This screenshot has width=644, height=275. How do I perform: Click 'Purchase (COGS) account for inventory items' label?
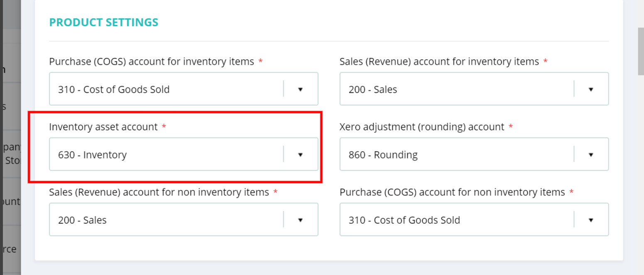[x=152, y=62]
